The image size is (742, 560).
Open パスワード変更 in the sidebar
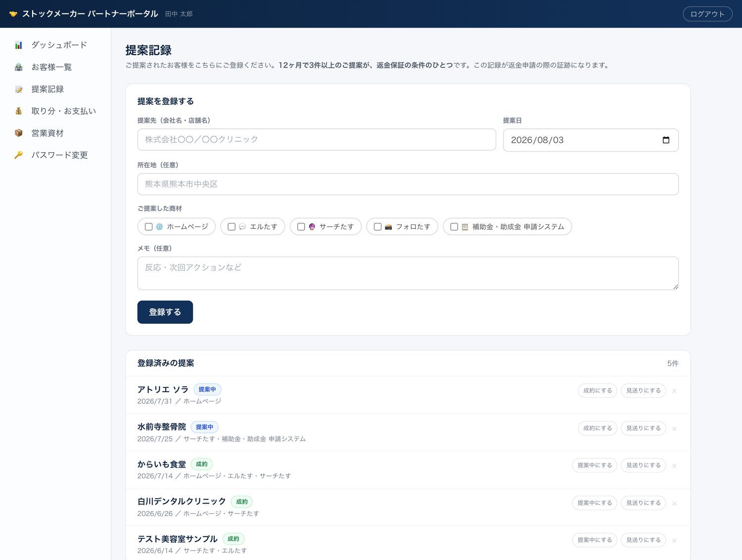click(x=55, y=155)
